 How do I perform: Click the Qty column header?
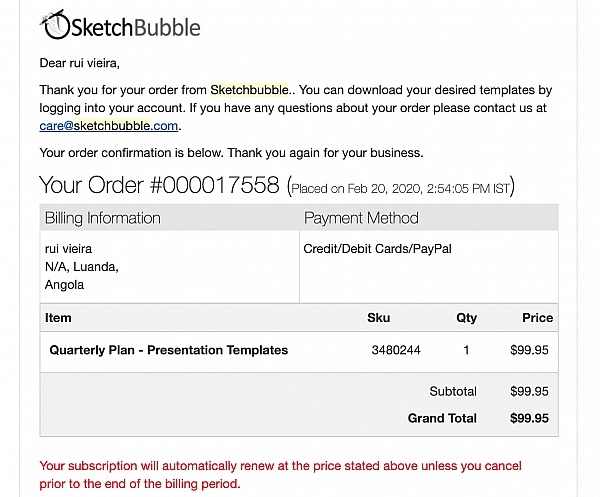(466, 318)
